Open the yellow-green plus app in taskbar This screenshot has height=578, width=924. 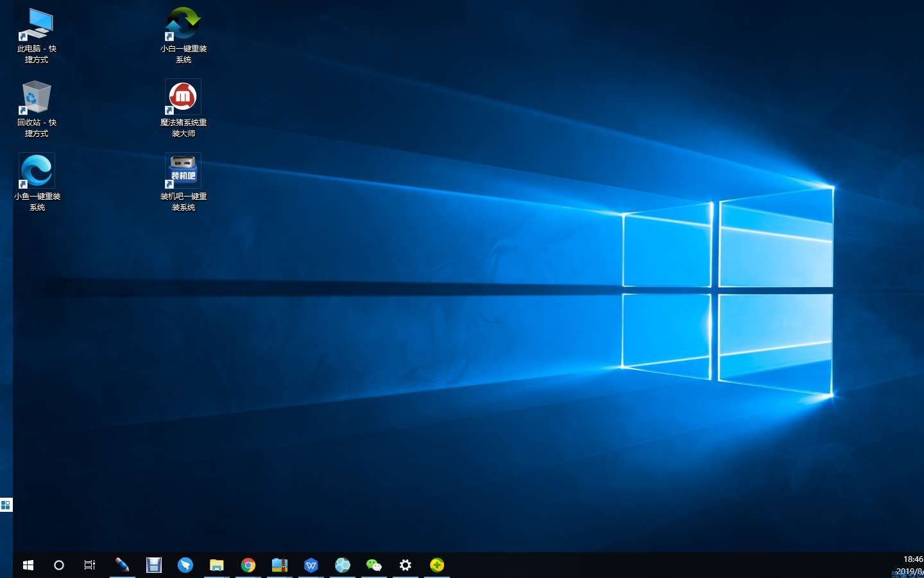[437, 565]
